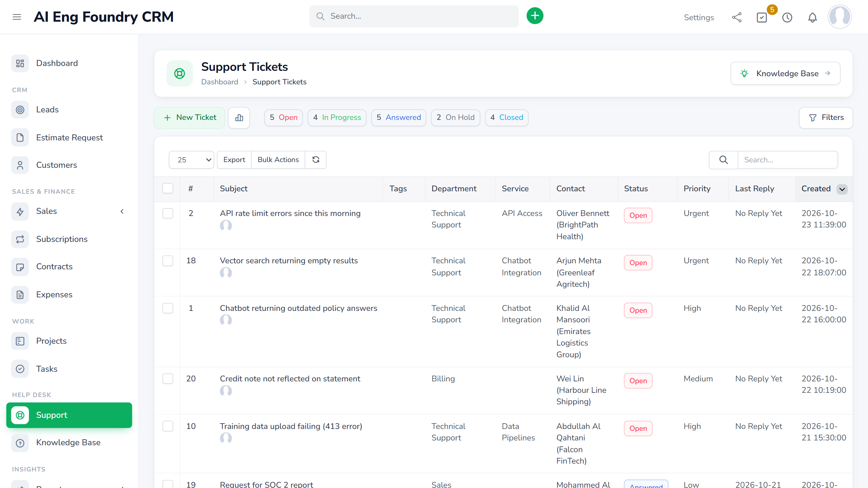Viewport: 868px width, 488px height.
Task: Click the green plus quick-create icon
Action: 535,16
